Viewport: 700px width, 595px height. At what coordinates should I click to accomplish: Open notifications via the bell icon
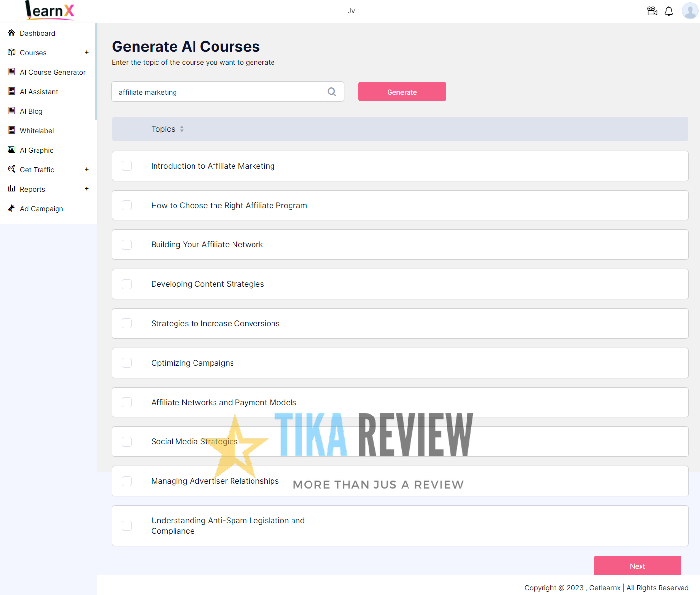[x=669, y=10]
